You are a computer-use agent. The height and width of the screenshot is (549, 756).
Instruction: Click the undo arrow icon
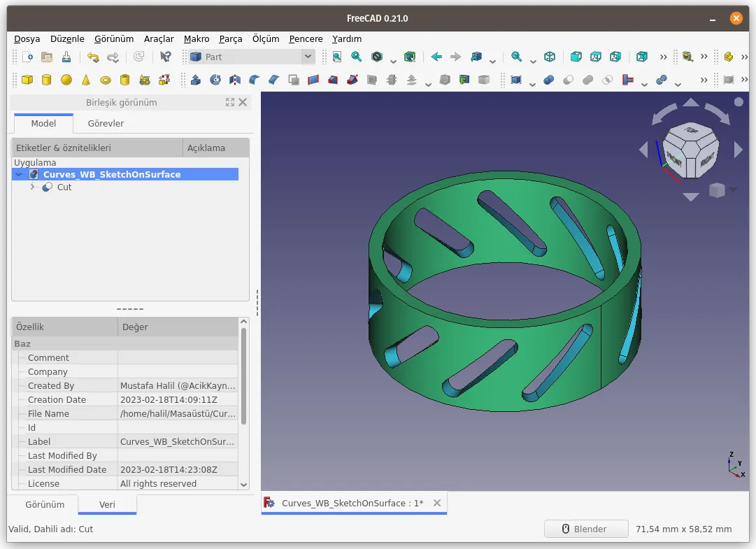coord(92,57)
